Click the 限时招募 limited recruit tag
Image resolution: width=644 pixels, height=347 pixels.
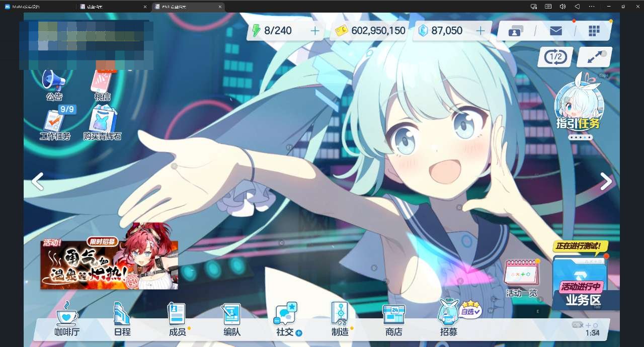103,242
